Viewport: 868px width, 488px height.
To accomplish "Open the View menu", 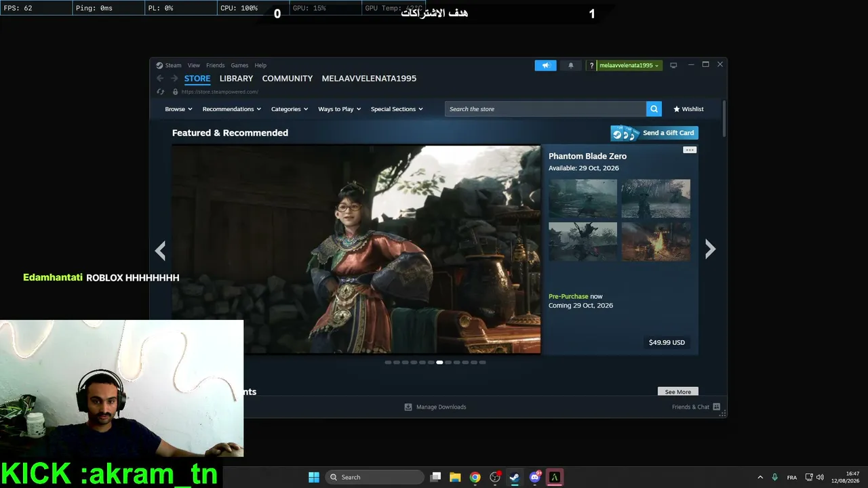I will [194, 66].
